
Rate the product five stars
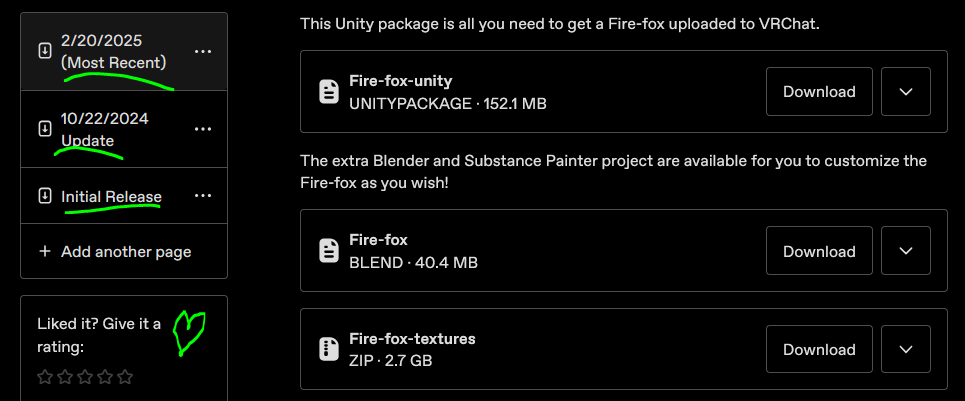coord(125,377)
